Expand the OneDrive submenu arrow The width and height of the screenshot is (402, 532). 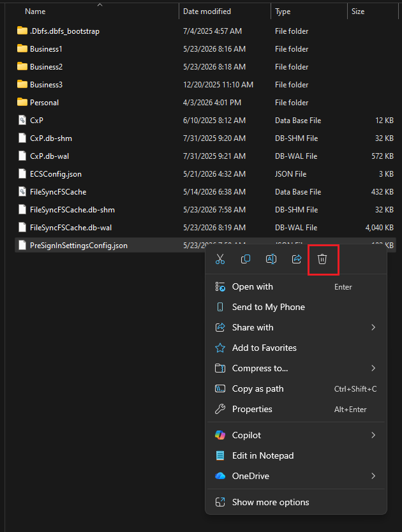(x=373, y=476)
